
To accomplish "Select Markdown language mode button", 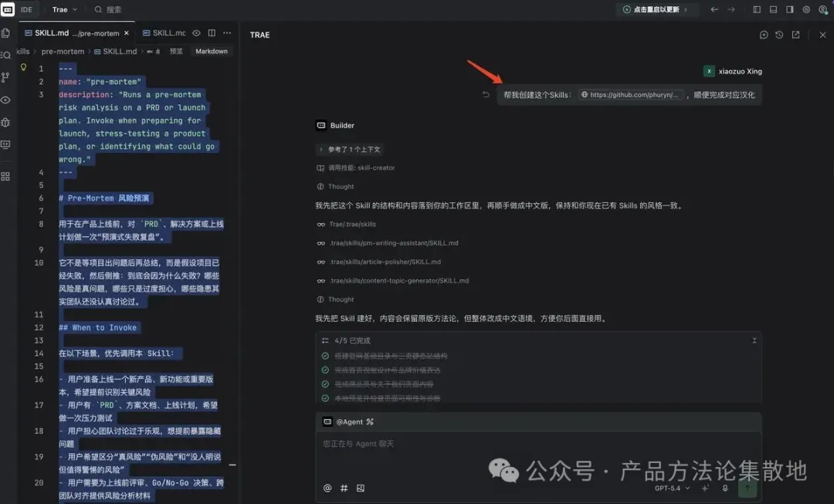I will click(212, 52).
